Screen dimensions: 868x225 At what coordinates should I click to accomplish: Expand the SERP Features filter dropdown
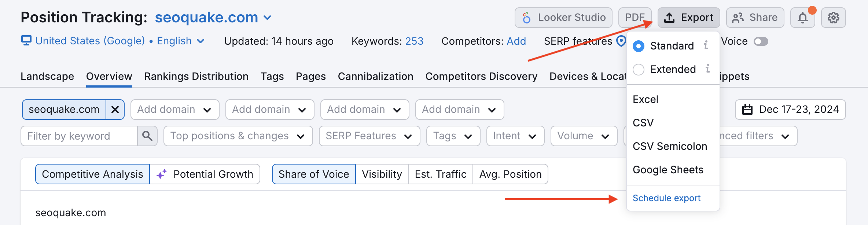[369, 136]
